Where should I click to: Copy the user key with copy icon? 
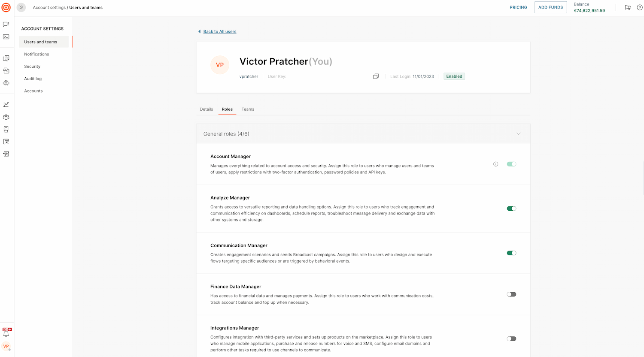click(376, 76)
